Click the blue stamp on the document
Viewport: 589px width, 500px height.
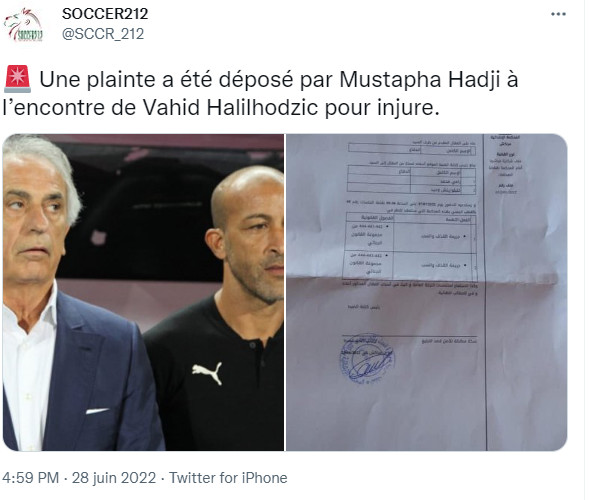click(367, 358)
